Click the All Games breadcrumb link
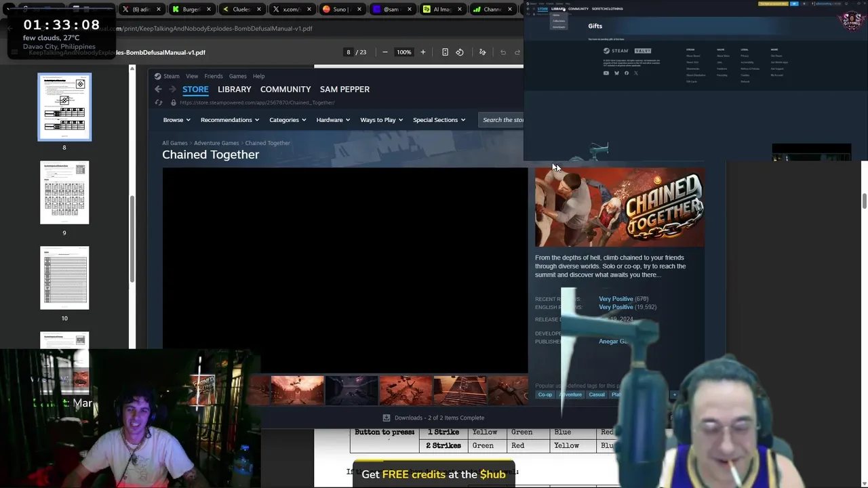Screen dimensions: 868x488 [x=174, y=143]
